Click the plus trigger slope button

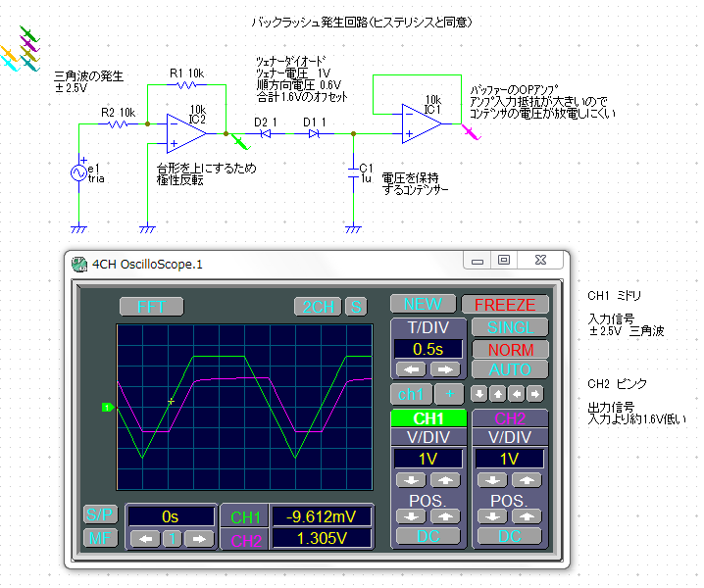pos(449,394)
